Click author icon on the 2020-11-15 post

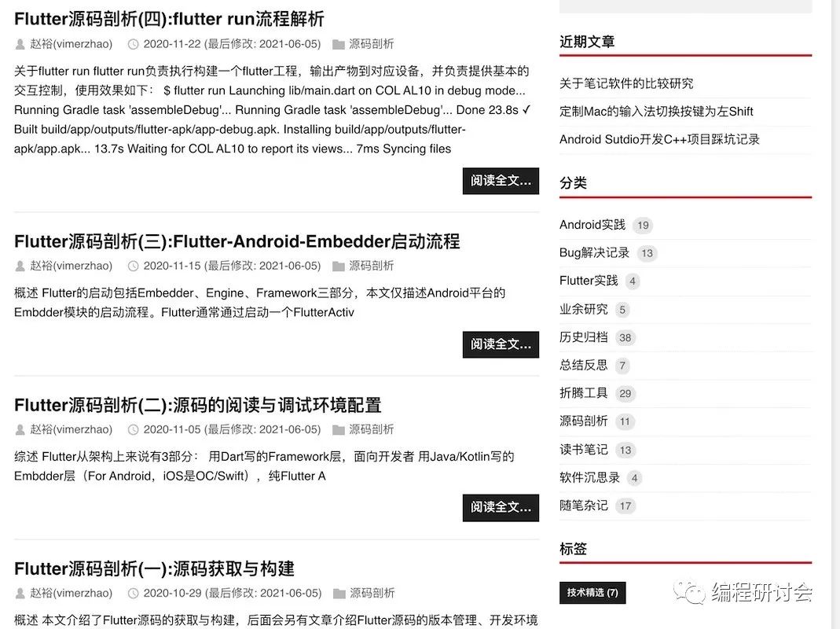(x=20, y=266)
